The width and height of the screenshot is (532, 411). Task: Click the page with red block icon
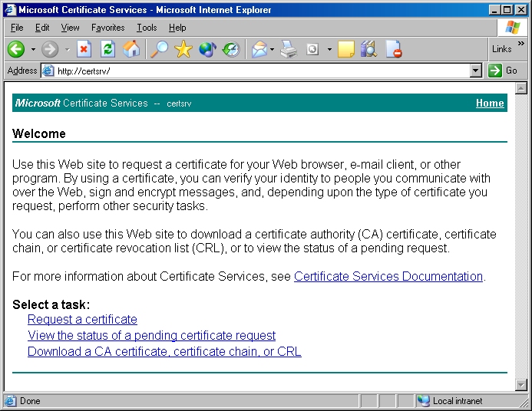(x=394, y=50)
